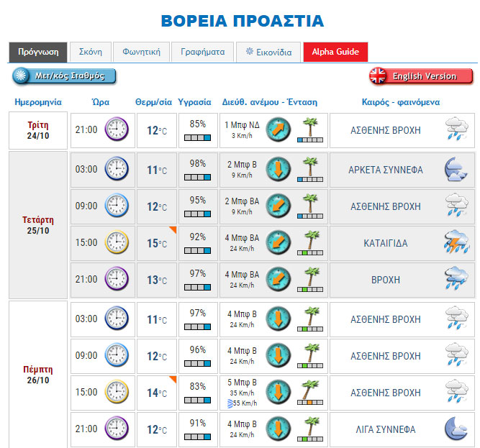Viewport: 480px width, 448px height.
Task: Open the red Alpha Guide tab
Action: coord(335,52)
